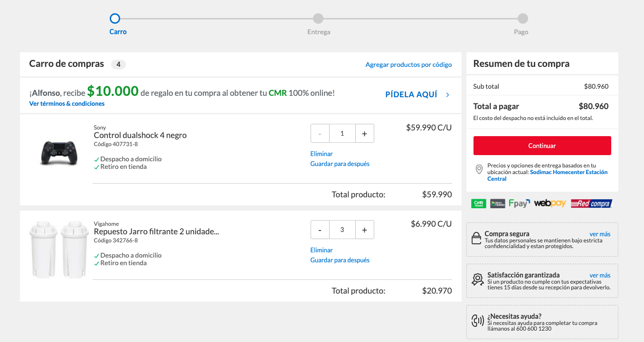
Task: Remove Repuesto Jarro filtrante with Eliminar
Action: click(x=322, y=250)
